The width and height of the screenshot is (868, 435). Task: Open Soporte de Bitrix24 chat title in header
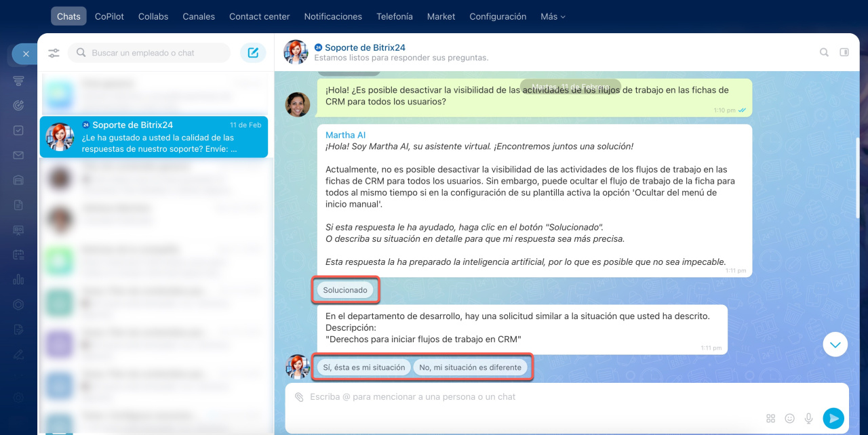tap(365, 47)
